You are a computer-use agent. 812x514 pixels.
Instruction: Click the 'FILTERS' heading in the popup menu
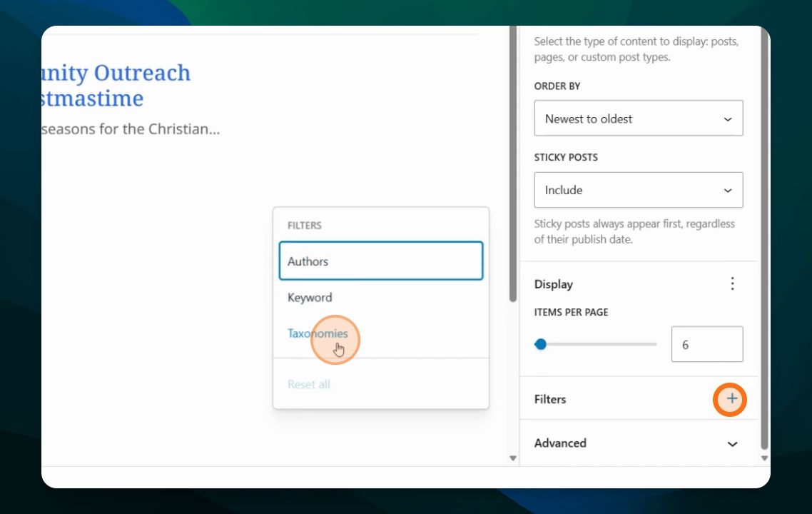click(305, 226)
